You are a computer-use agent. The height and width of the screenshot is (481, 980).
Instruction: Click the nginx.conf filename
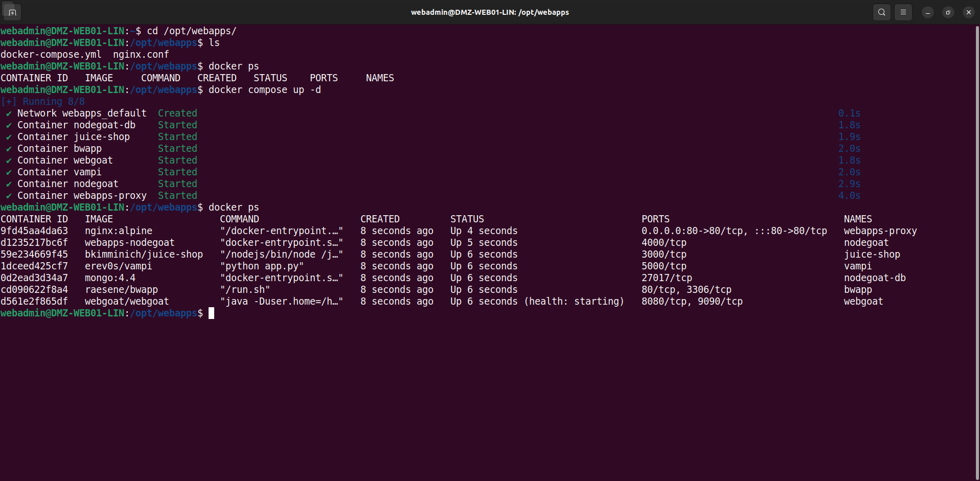[141, 55]
